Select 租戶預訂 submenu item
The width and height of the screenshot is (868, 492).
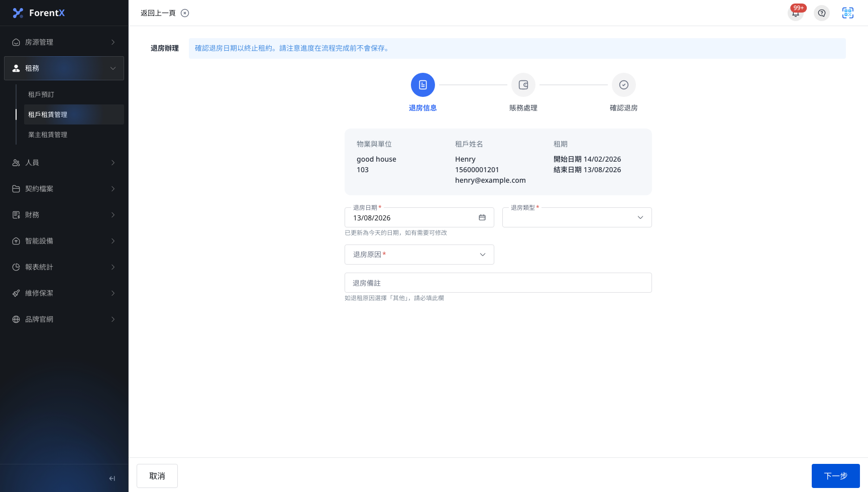pyautogui.click(x=74, y=94)
